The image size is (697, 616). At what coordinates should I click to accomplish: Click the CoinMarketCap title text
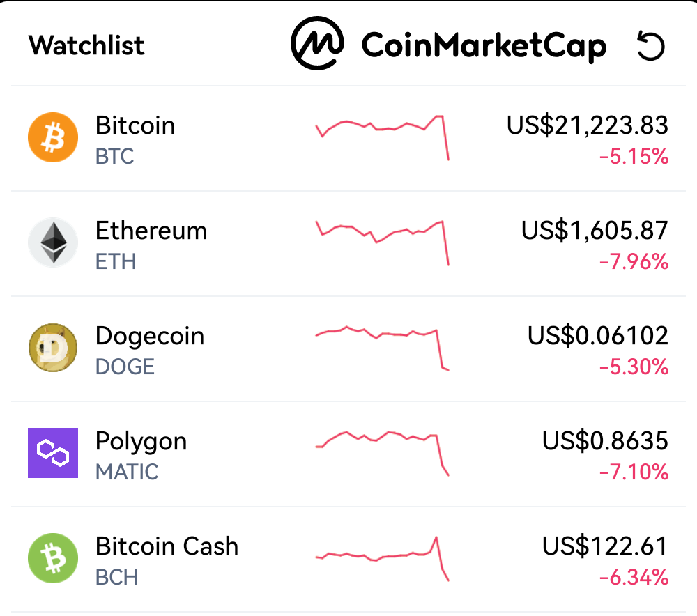pyautogui.click(x=484, y=45)
